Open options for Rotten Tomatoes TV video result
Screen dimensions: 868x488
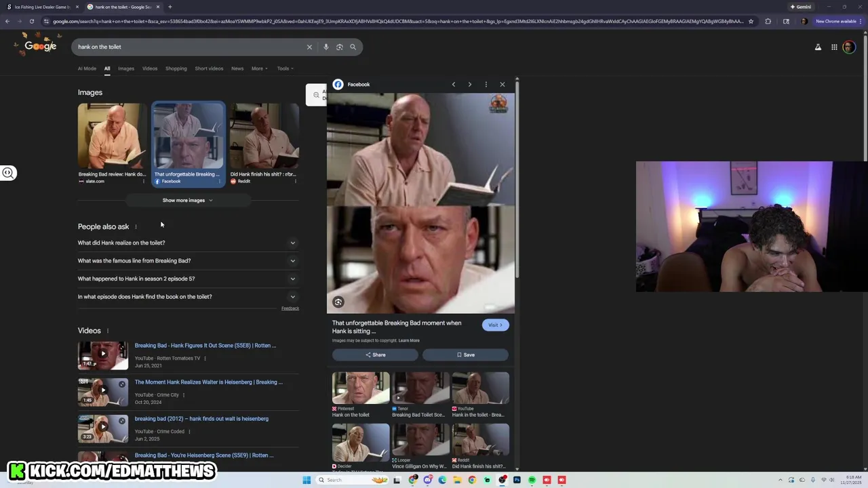pos(205,359)
